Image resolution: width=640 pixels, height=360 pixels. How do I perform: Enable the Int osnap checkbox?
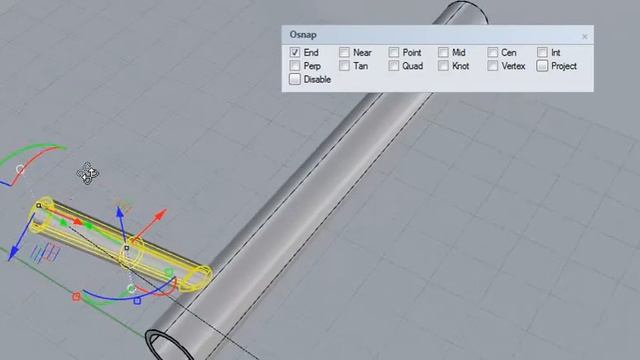coord(542,52)
